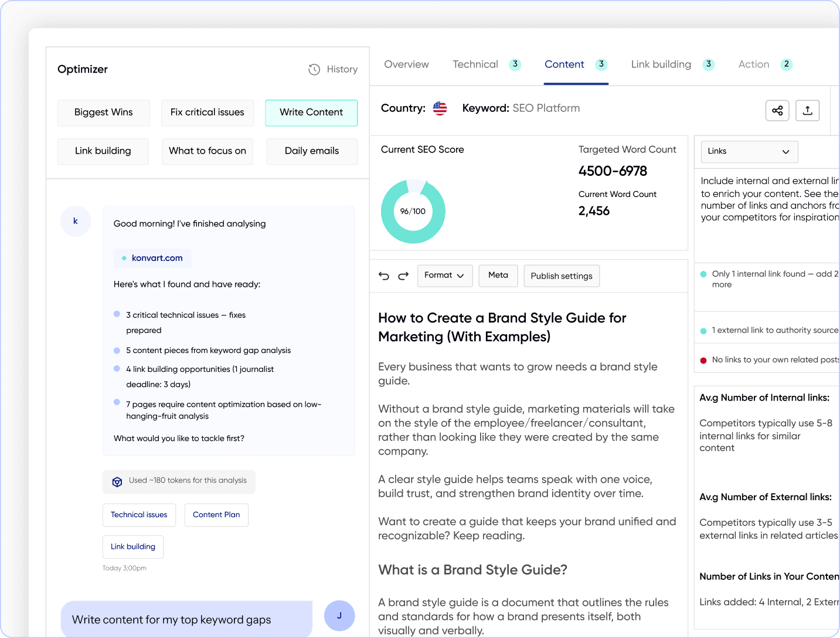Go to the Action tab
Image resolution: width=840 pixels, height=638 pixels.
[754, 65]
